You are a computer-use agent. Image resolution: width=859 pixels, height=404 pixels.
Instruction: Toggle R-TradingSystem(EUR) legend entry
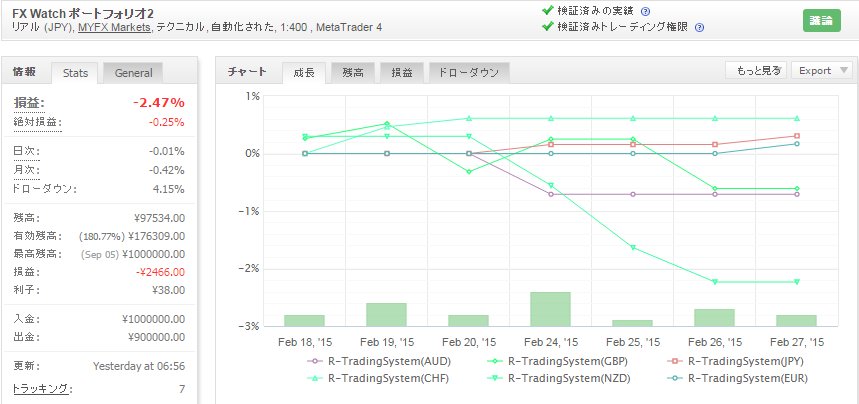pyautogui.click(x=741, y=377)
